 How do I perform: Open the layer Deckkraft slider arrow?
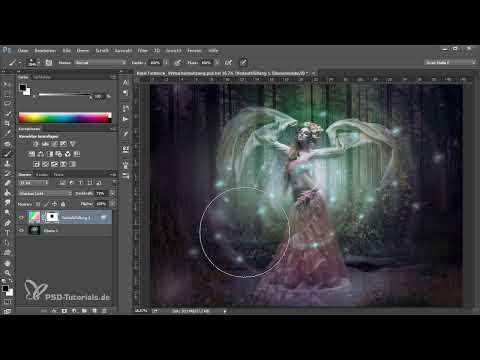point(112,193)
